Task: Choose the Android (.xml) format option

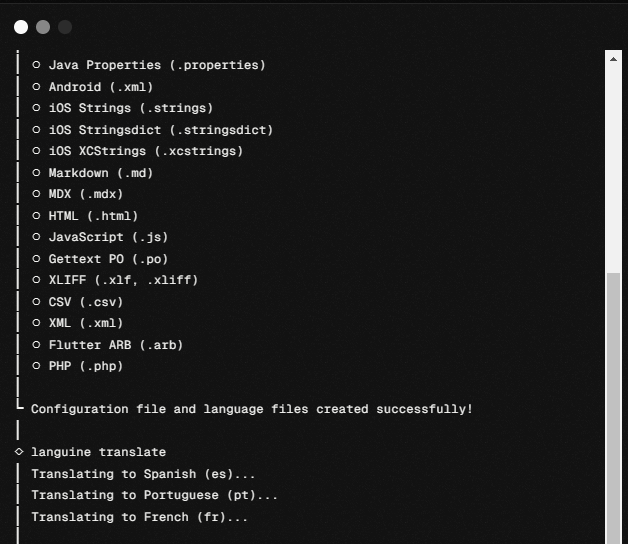Action: tap(37, 87)
